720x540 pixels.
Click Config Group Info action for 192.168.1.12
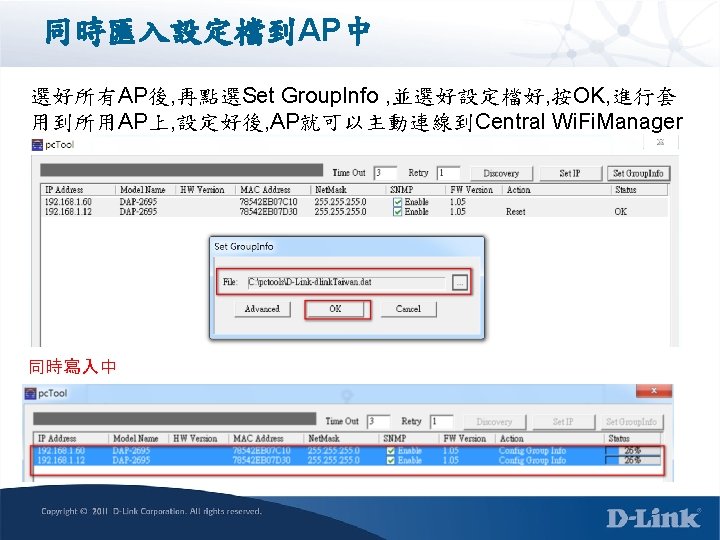tap(532, 461)
